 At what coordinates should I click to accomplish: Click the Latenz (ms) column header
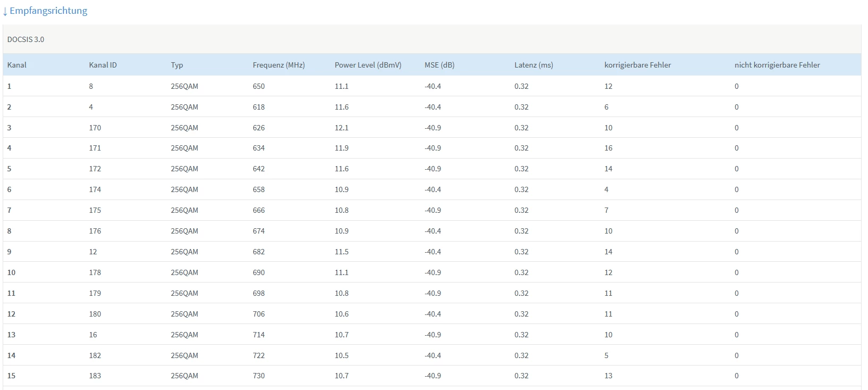[533, 65]
